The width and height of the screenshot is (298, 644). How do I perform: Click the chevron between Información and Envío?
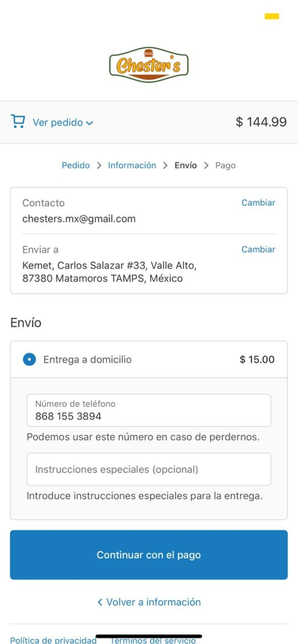(x=165, y=166)
